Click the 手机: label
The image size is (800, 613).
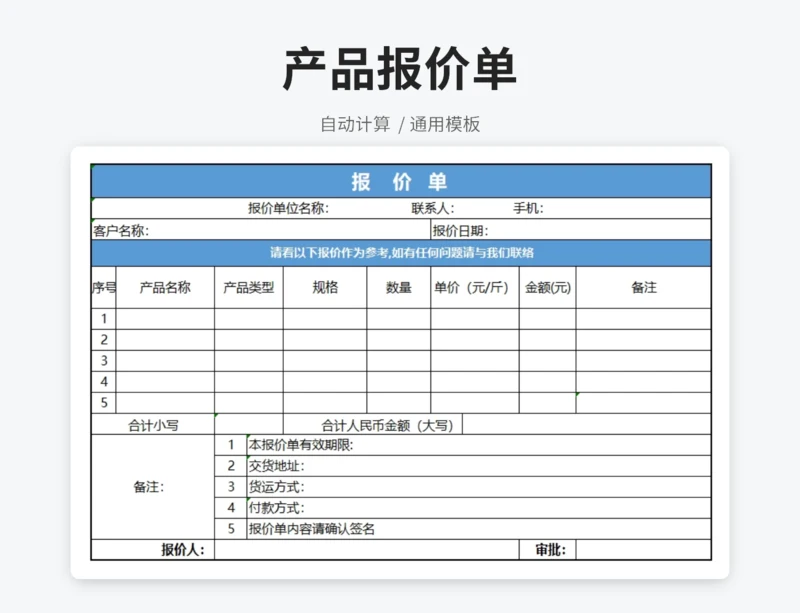[528, 208]
